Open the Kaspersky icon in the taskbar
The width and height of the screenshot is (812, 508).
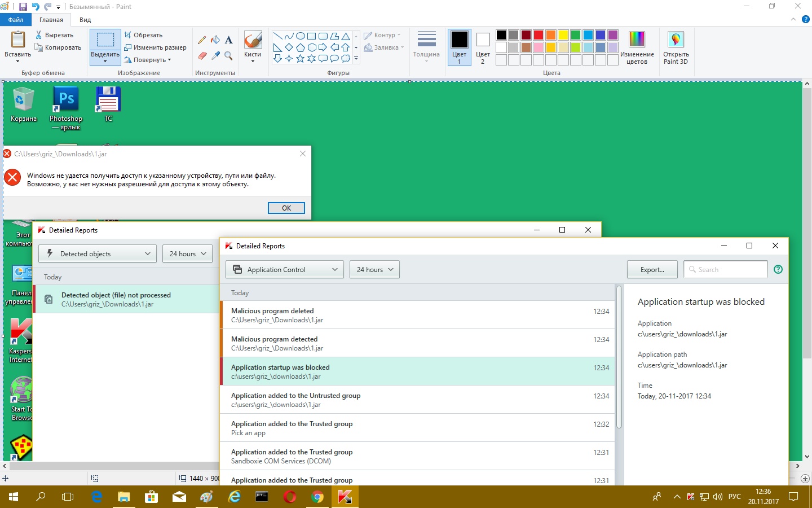pos(345,497)
